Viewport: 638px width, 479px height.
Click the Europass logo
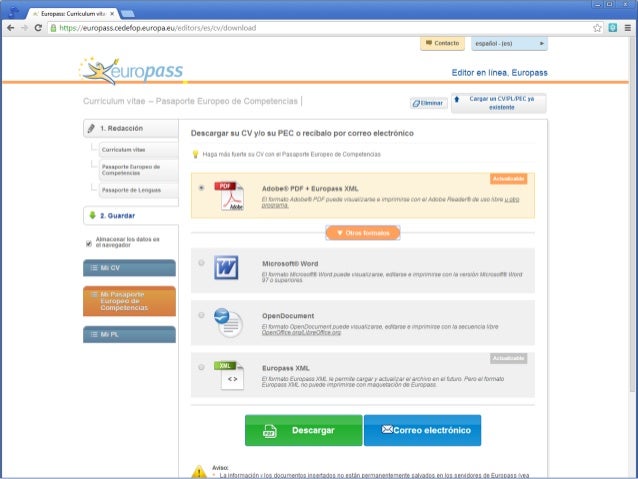point(131,70)
